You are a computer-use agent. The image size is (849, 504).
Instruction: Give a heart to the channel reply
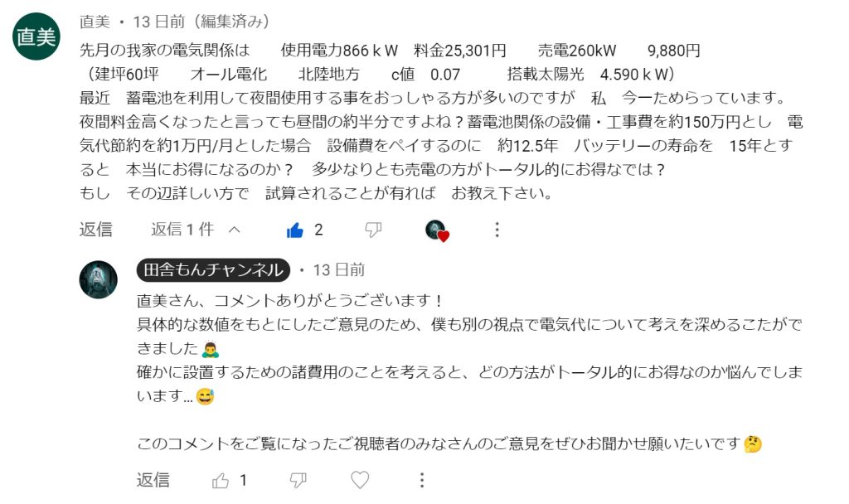pos(360,480)
